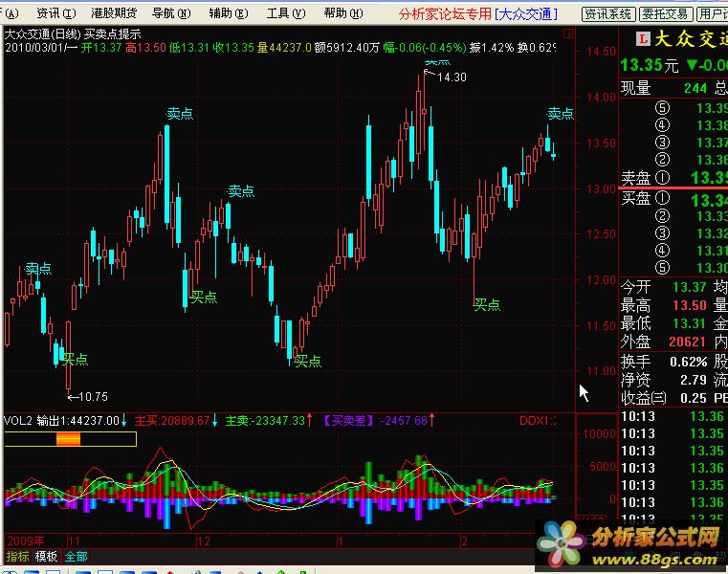
Task: Click the [大众交通] title link
Action: [x=525, y=14]
